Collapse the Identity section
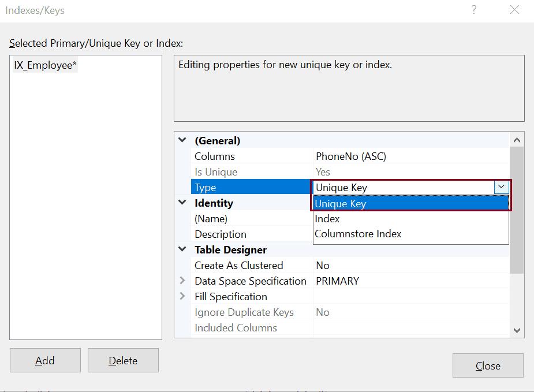This screenshot has height=392, width=534. click(182, 203)
